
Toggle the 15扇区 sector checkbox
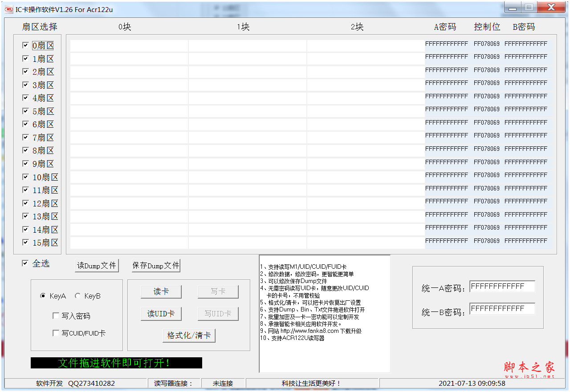point(25,242)
